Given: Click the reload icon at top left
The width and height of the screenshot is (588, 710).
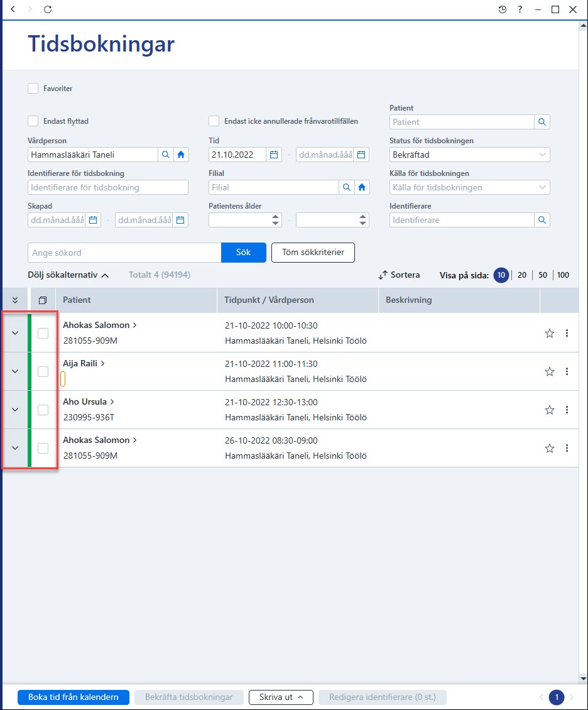Looking at the screenshot, I should click(x=48, y=9).
